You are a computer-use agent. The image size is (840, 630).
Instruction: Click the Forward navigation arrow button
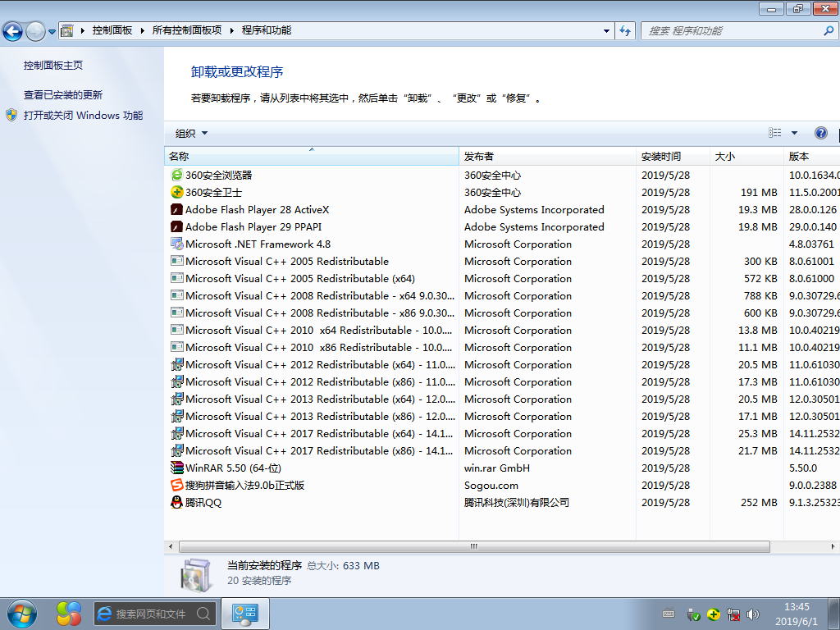[x=35, y=31]
